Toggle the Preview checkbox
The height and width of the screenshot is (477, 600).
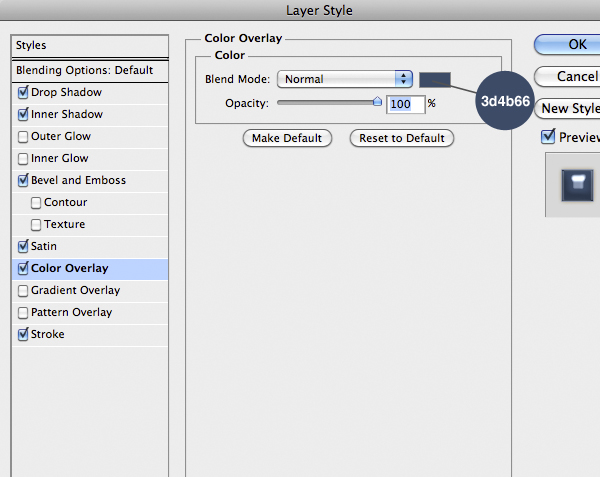click(x=547, y=137)
